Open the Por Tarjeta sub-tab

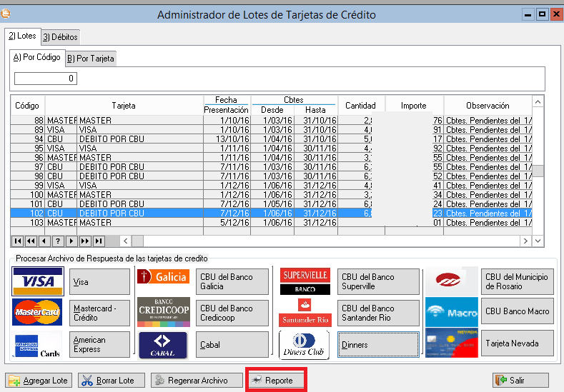tap(91, 59)
